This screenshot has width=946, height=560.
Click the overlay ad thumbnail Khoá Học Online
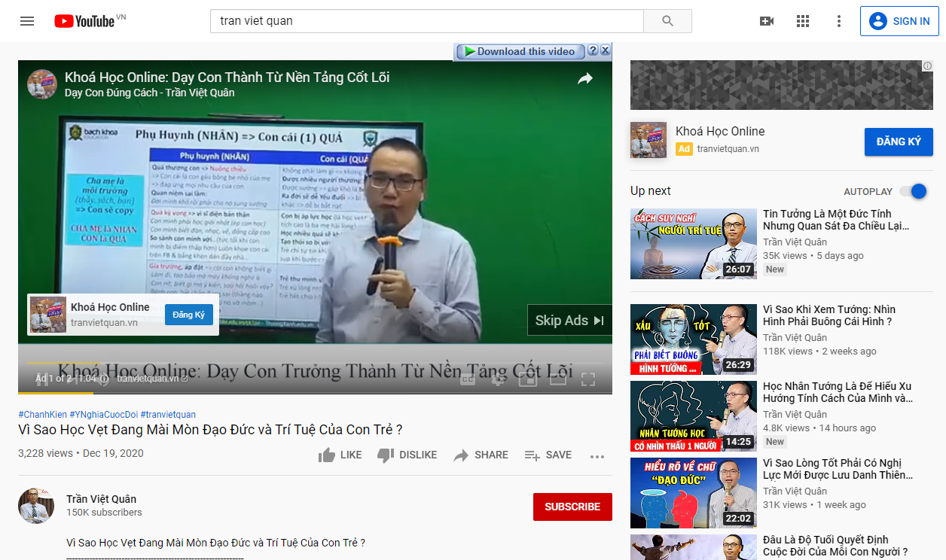[48, 315]
